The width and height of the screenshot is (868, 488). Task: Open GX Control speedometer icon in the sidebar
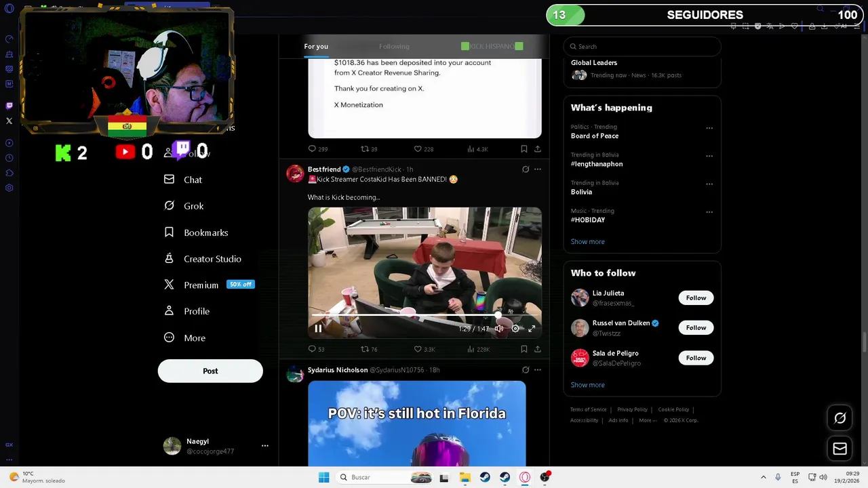tap(9, 39)
